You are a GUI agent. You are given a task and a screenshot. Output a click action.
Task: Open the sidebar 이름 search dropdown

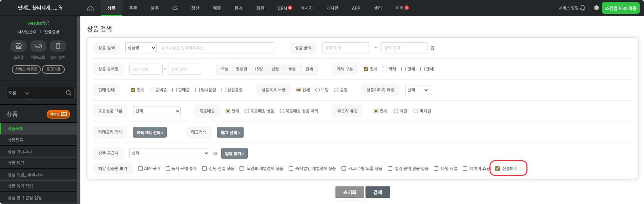pos(19,93)
